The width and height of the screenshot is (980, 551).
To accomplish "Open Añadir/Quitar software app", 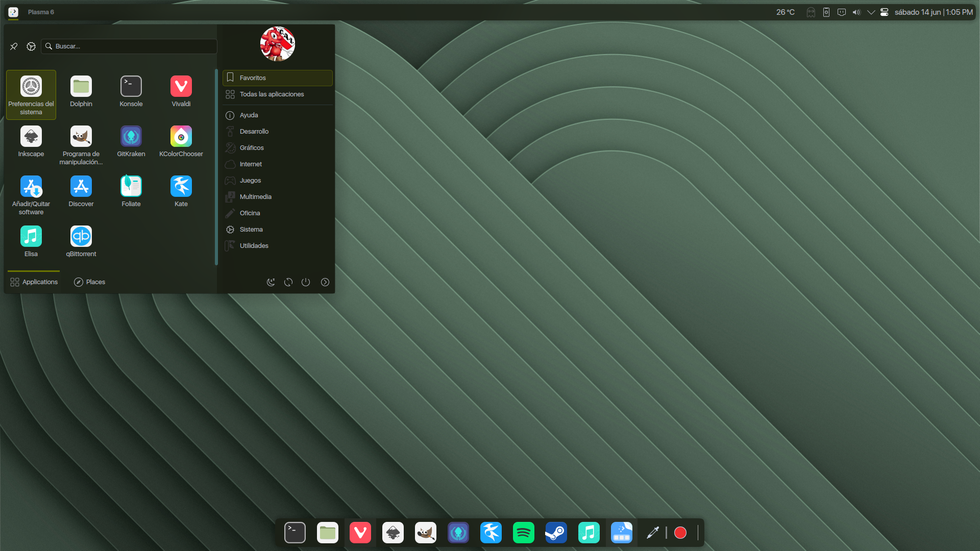I will [x=31, y=195].
